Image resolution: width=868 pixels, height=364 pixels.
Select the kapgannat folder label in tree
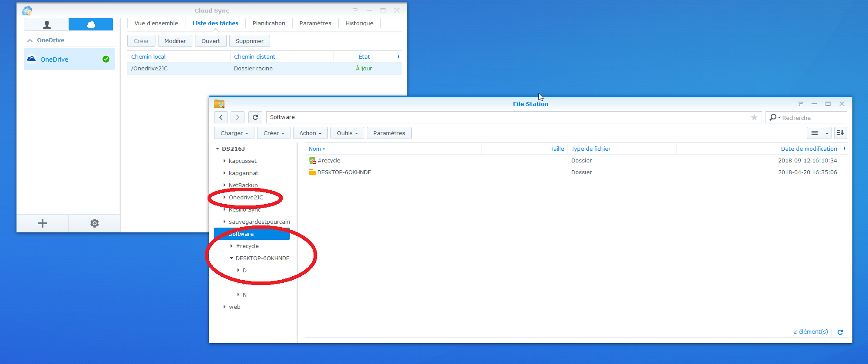point(244,173)
